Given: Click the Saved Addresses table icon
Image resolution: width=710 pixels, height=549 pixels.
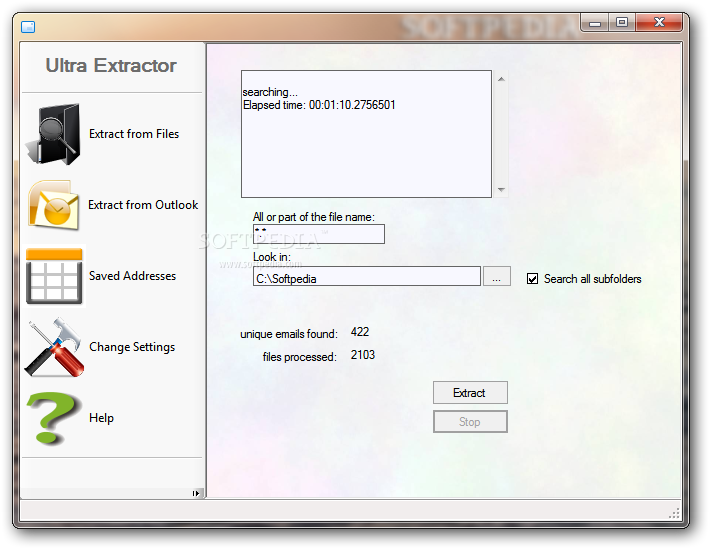Looking at the screenshot, I should [x=54, y=276].
